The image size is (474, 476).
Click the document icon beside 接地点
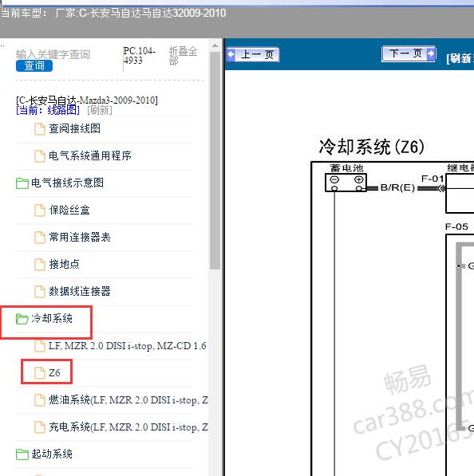40,265
